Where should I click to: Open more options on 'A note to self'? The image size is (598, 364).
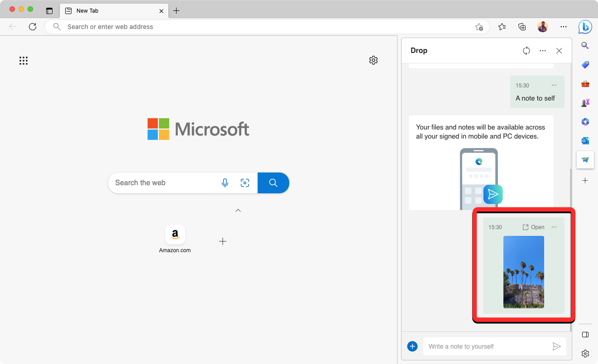[x=554, y=85]
